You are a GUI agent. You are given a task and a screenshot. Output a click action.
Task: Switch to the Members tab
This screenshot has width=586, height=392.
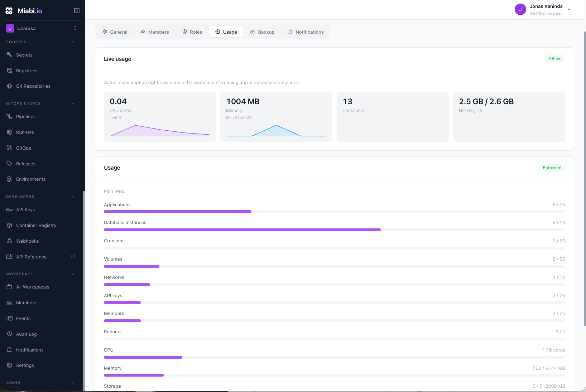154,32
